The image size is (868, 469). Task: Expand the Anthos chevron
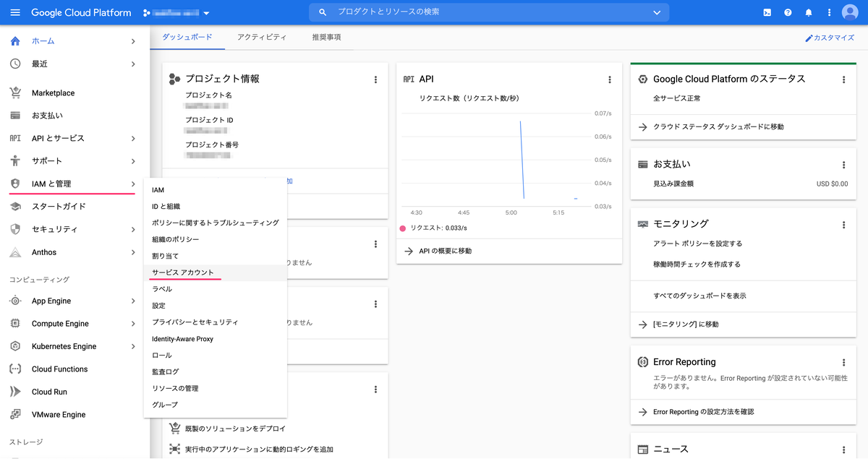[x=133, y=252]
